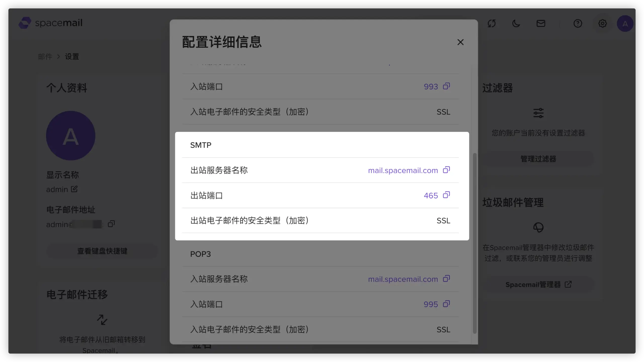Toggle dark mode moon icon

(x=516, y=23)
